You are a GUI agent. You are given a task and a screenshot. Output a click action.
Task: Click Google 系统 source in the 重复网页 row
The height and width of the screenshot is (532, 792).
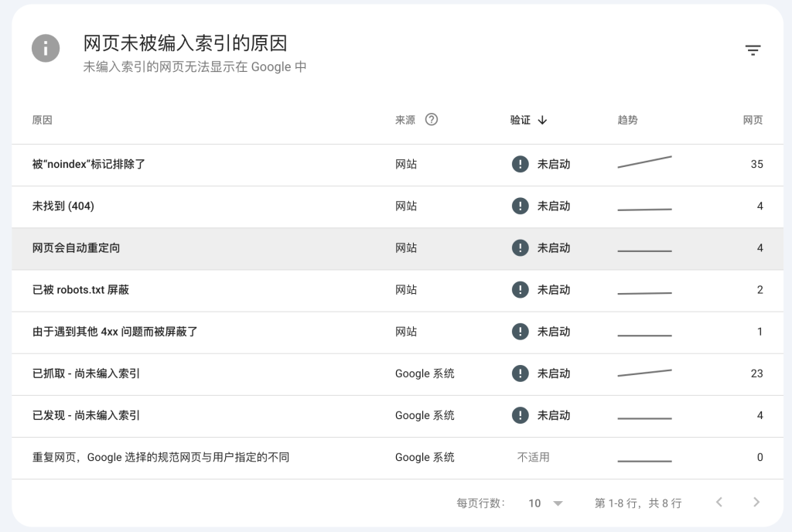(x=425, y=457)
